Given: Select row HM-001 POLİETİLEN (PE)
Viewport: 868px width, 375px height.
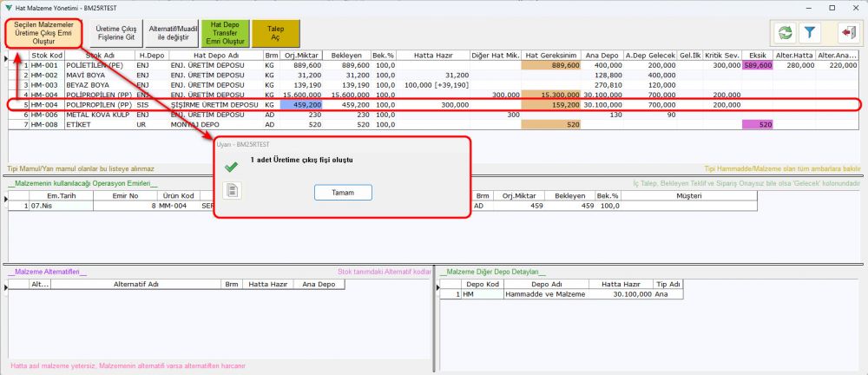Looking at the screenshot, I should tap(431, 65).
